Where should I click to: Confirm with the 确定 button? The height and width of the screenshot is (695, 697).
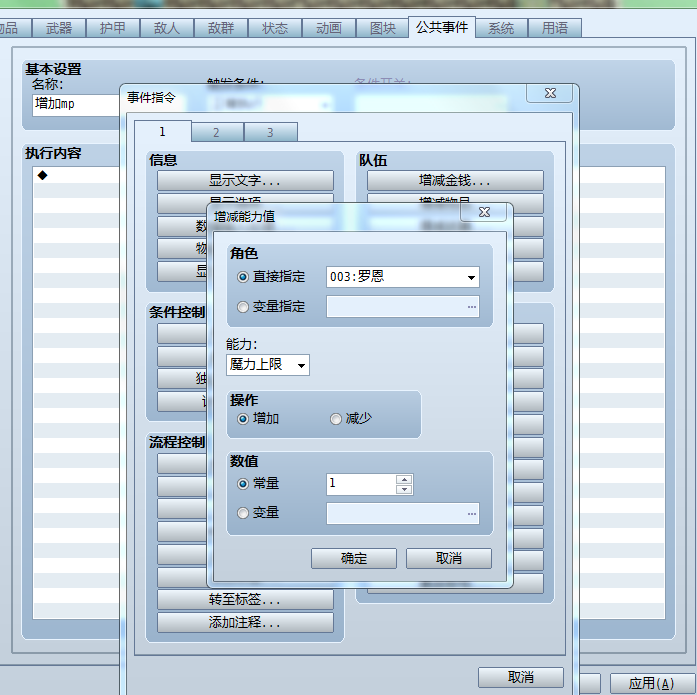click(x=354, y=558)
